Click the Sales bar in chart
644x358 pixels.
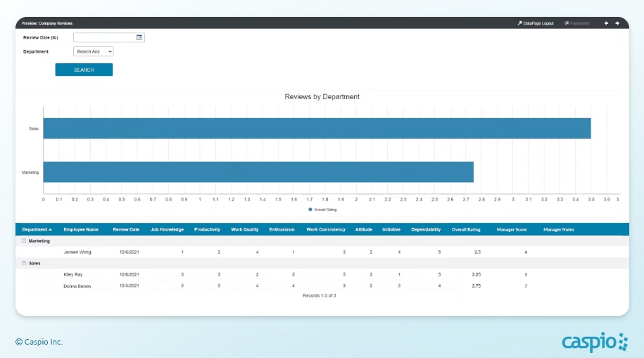tap(317, 129)
